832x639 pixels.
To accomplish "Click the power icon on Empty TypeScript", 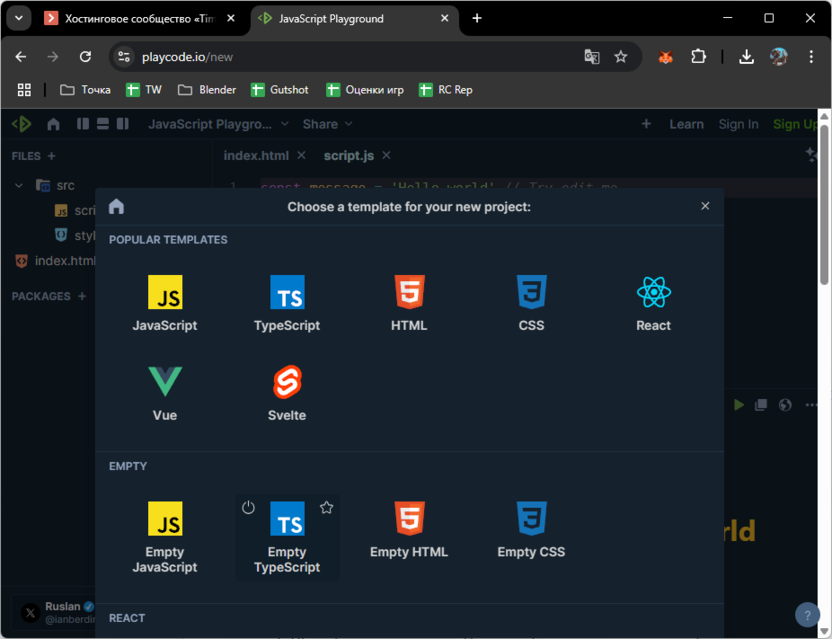I will tap(249, 508).
